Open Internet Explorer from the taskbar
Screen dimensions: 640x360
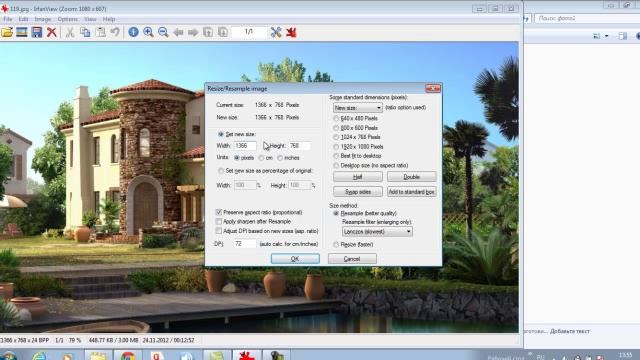click(40, 356)
